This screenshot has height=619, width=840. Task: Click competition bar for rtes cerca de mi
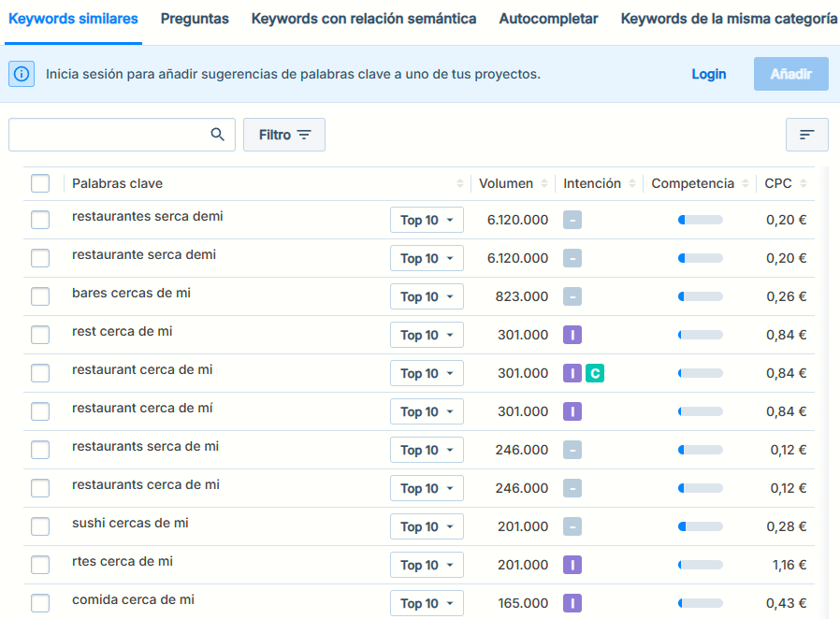(700, 565)
